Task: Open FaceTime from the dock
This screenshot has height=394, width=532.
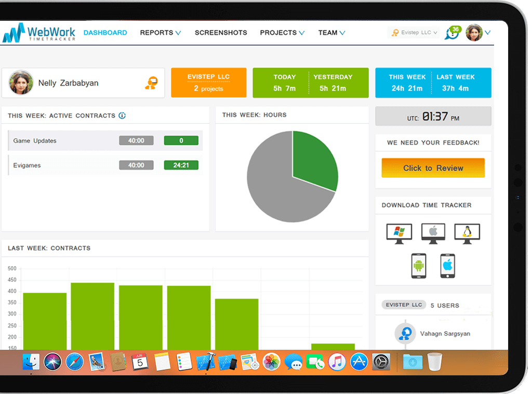Action: [x=315, y=362]
